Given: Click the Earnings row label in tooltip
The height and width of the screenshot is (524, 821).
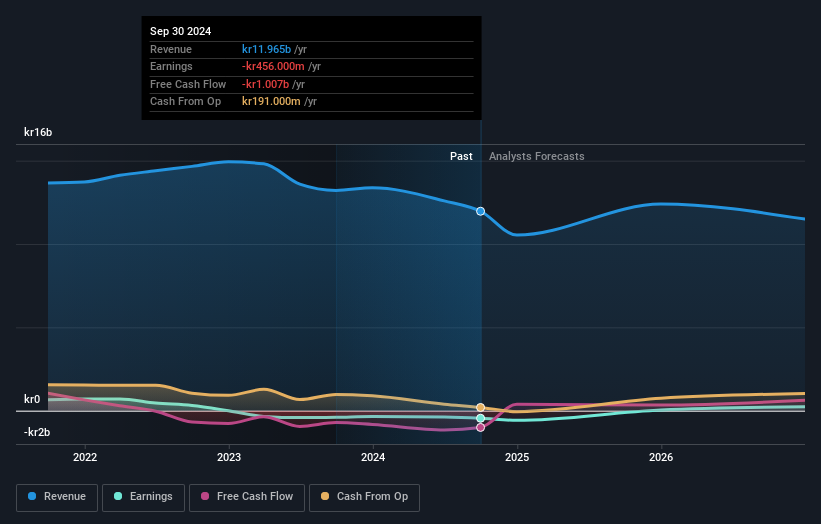Looking at the screenshot, I should coord(171,66).
